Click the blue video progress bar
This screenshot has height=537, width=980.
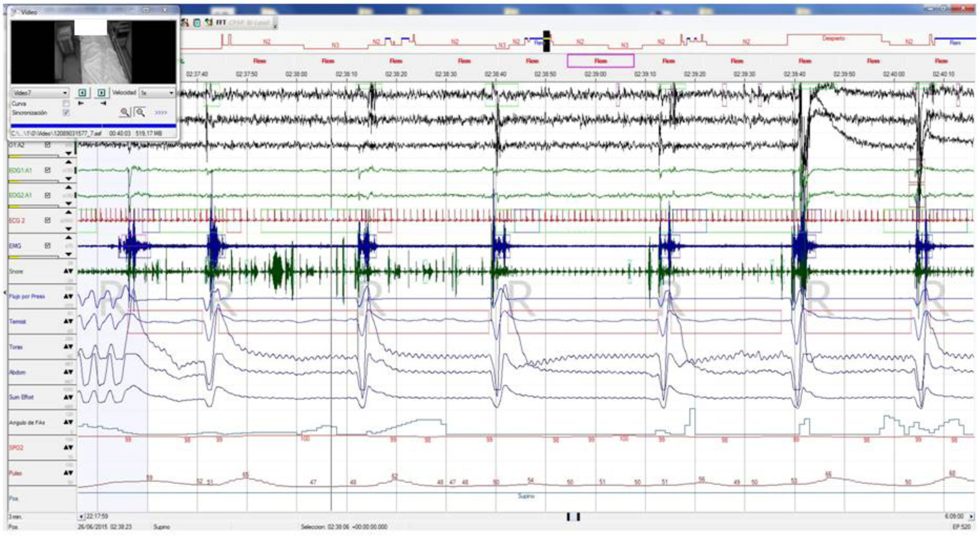point(93,125)
